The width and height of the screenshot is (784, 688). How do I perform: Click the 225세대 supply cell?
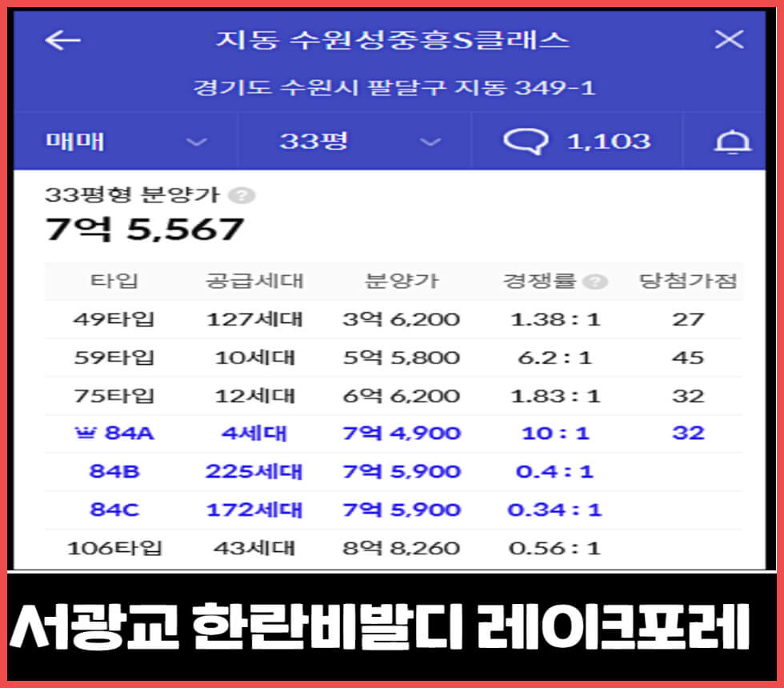pos(254,471)
